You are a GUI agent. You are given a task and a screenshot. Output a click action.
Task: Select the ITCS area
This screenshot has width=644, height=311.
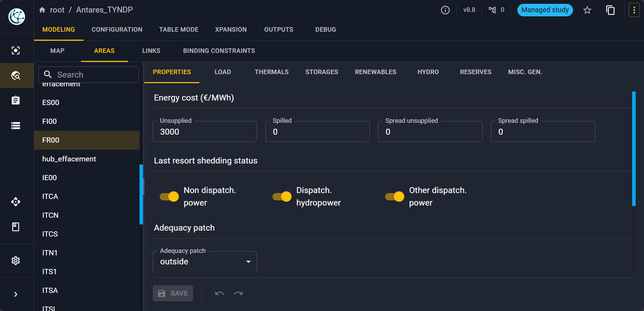(x=87, y=234)
